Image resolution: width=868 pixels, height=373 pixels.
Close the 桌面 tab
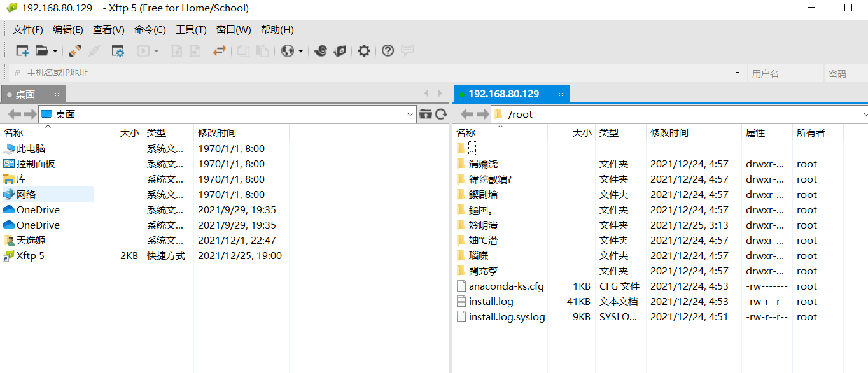tap(57, 94)
